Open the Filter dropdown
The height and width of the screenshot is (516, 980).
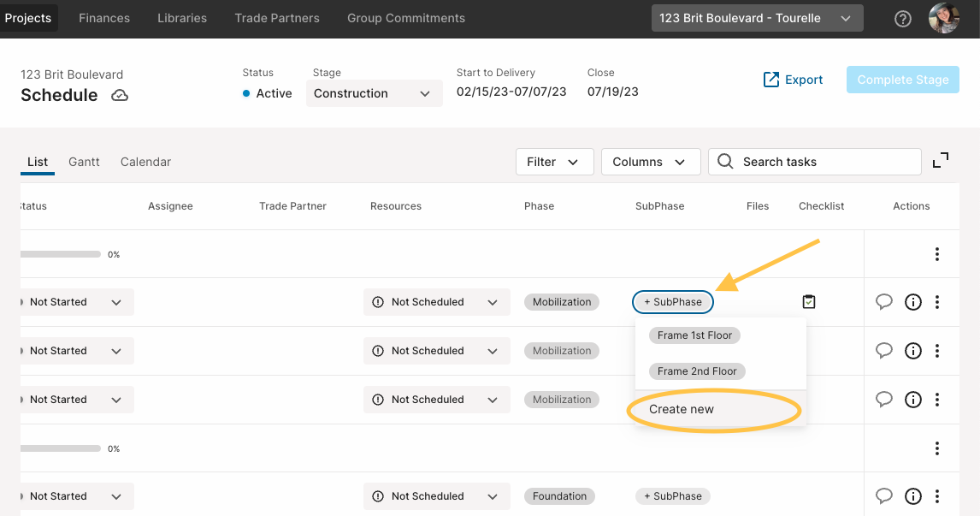click(554, 162)
